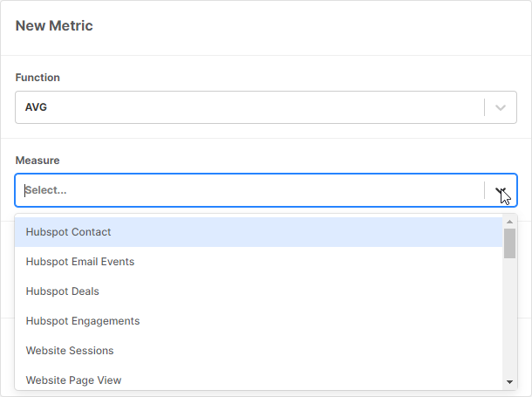Click the scrollbar up arrow

509,222
